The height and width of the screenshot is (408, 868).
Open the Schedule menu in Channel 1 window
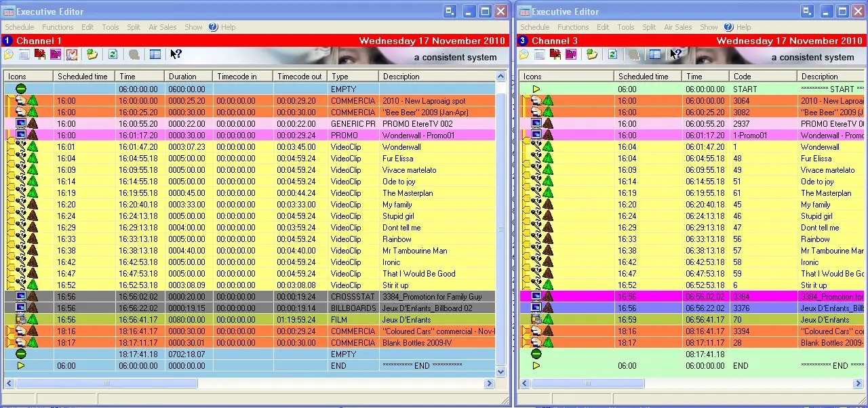[20, 27]
